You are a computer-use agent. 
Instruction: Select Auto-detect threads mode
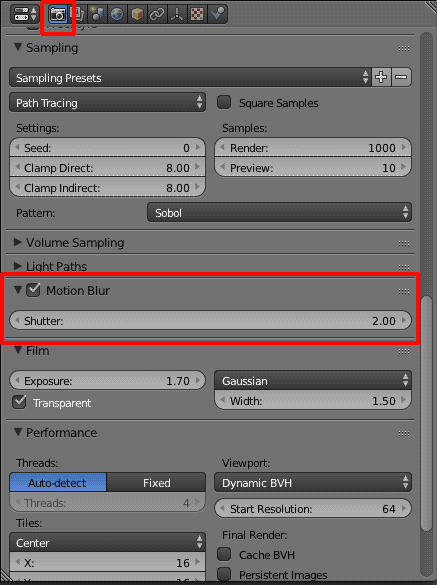58,482
